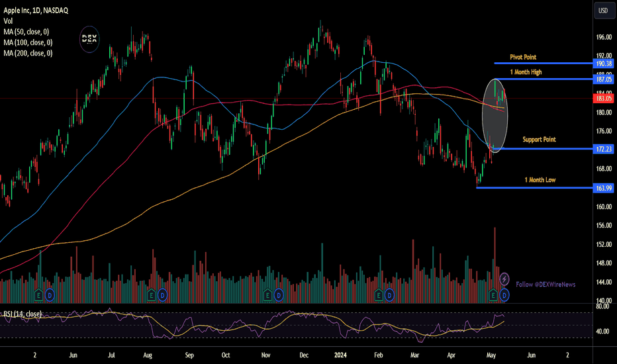This screenshot has height=364, width=617.
Task: Click the 163.99 price label
Action: click(604, 188)
